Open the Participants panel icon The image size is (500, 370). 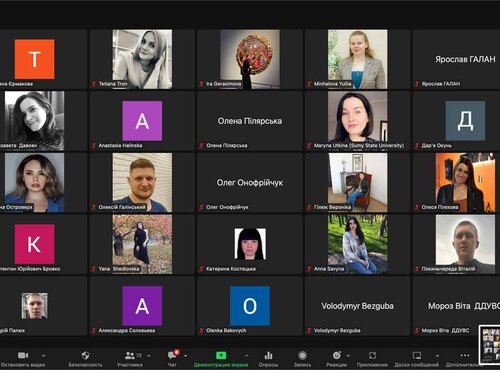click(130, 355)
